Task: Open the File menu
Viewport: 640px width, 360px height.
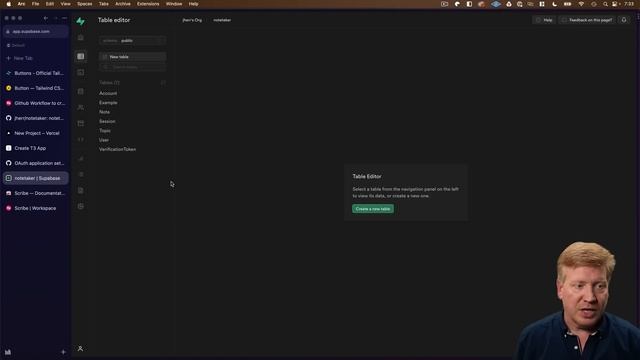Action: point(36,4)
